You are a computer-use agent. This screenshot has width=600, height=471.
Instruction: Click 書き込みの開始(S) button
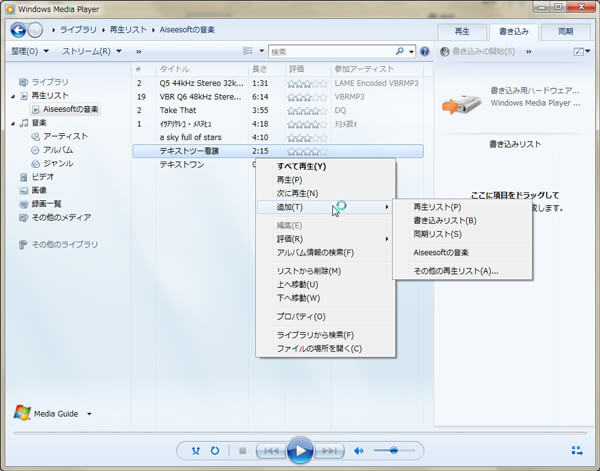(478, 51)
